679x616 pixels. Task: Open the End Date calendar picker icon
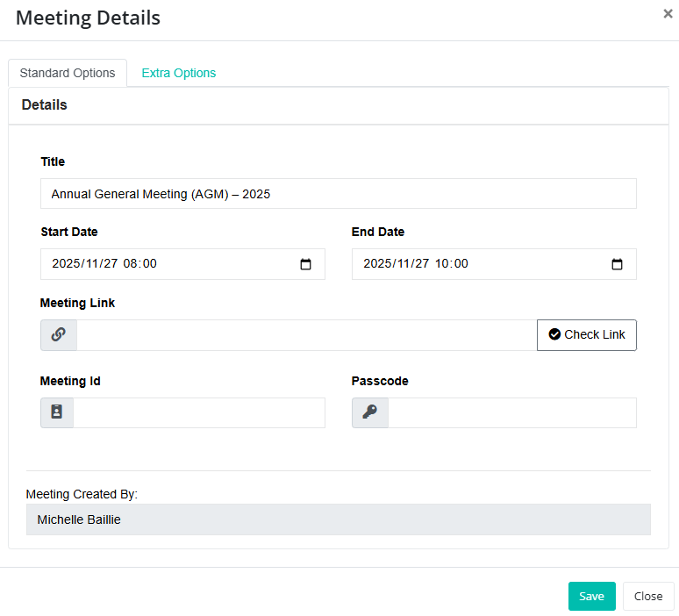tap(617, 264)
